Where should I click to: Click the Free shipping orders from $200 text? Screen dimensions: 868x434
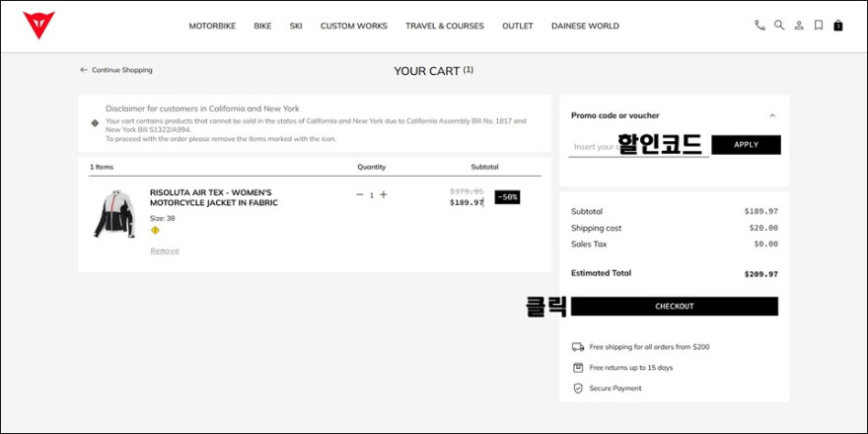tap(649, 347)
